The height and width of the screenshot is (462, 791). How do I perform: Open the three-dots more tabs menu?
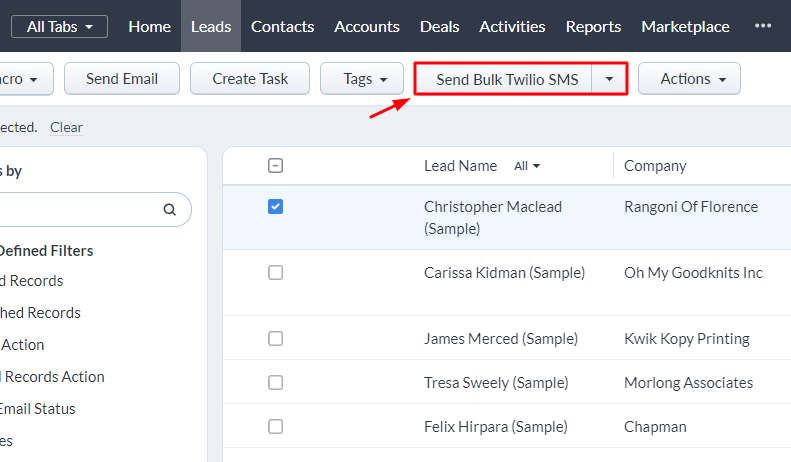(x=763, y=26)
